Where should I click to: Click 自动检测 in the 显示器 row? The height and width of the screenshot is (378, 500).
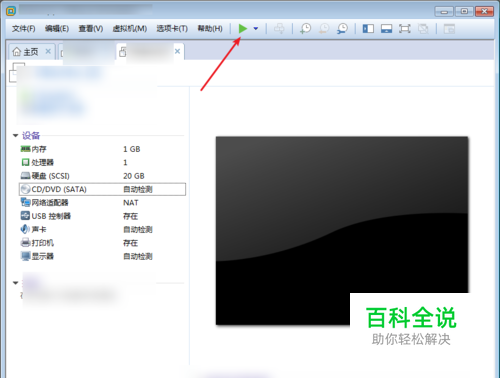138,256
